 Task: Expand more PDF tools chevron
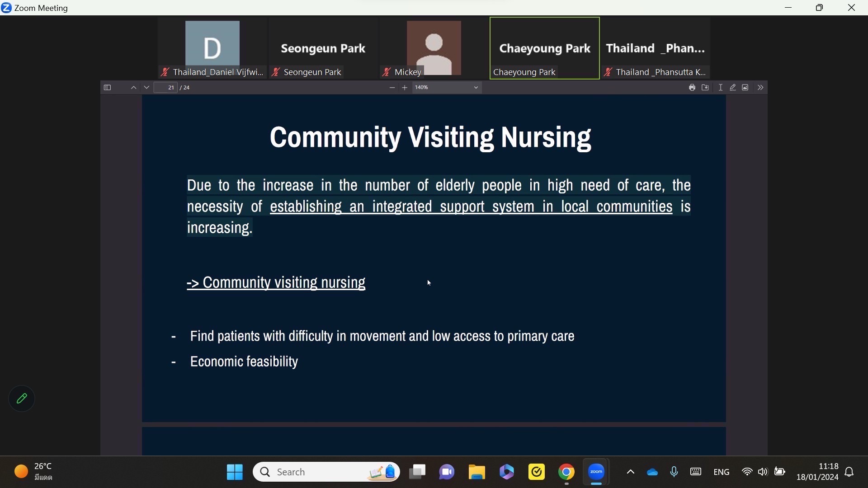[x=761, y=88]
